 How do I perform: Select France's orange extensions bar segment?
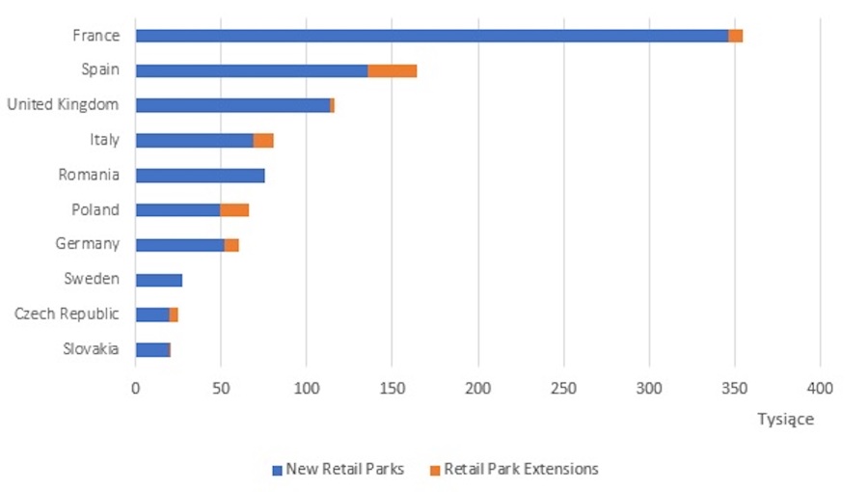736,36
